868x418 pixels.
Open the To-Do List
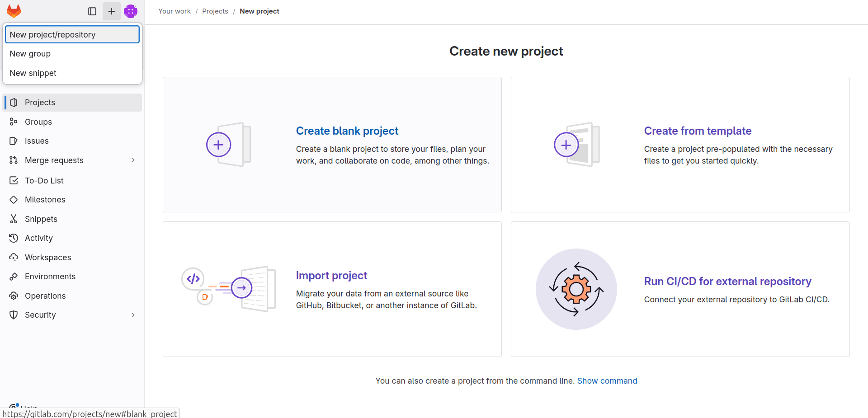[44, 180]
